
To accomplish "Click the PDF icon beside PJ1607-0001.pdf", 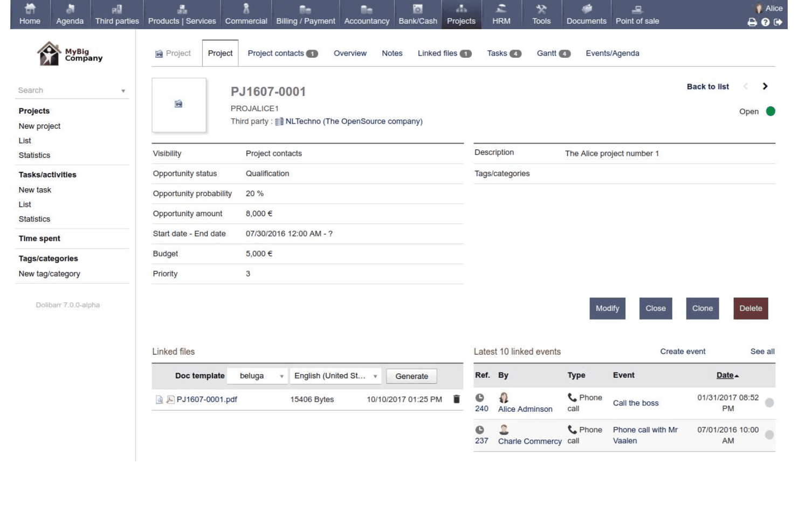I will (x=170, y=399).
